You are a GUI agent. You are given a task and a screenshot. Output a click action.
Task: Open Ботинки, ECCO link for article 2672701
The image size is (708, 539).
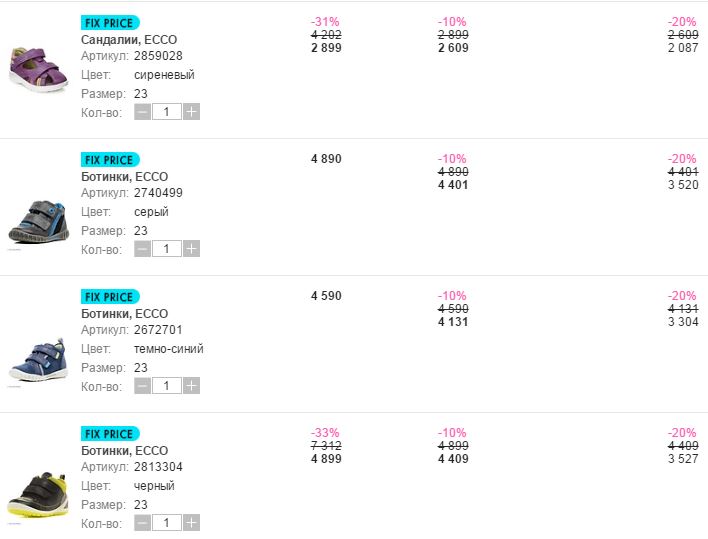click(124, 314)
